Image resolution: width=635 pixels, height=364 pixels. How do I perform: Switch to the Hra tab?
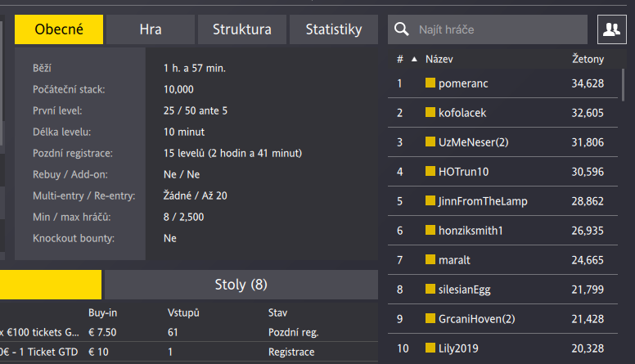pyautogui.click(x=151, y=29)
